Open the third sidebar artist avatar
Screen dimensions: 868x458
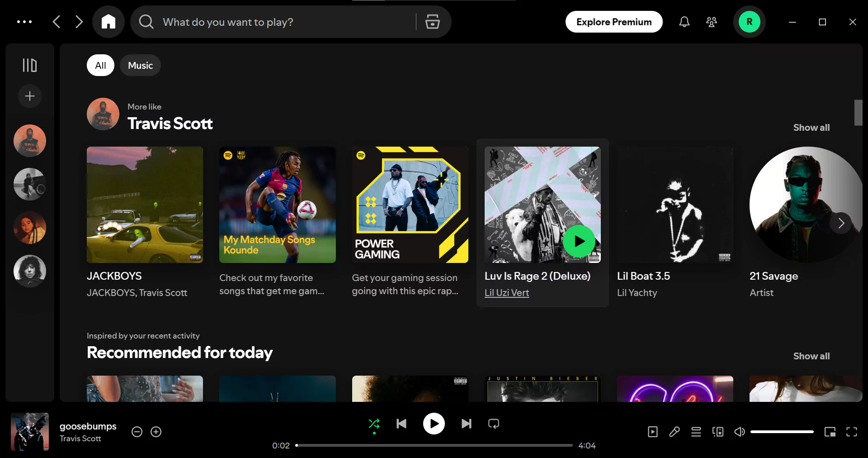pos(30,228)
